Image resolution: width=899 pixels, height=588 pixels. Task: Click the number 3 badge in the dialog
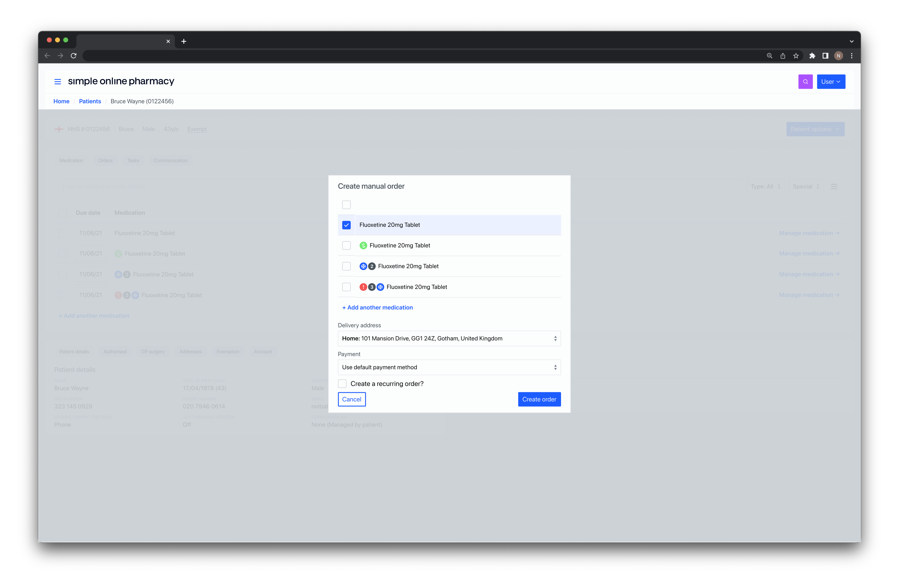[x=372, y=287]
